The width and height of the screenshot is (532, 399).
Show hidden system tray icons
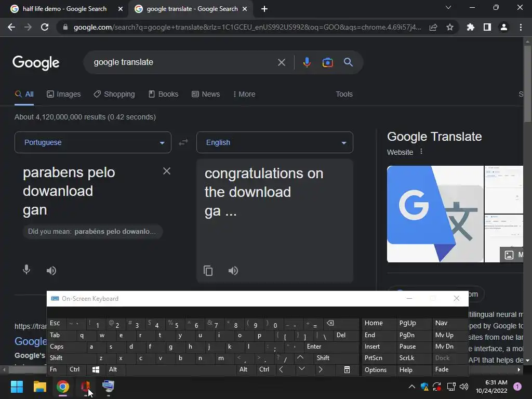tap(412, 386)
